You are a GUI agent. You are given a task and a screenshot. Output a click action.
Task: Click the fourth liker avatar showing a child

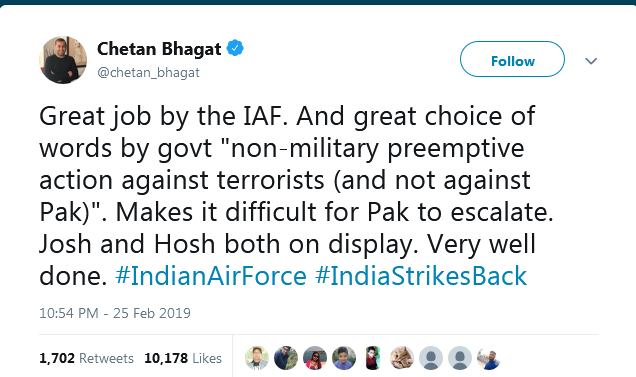tap(344, 358)
